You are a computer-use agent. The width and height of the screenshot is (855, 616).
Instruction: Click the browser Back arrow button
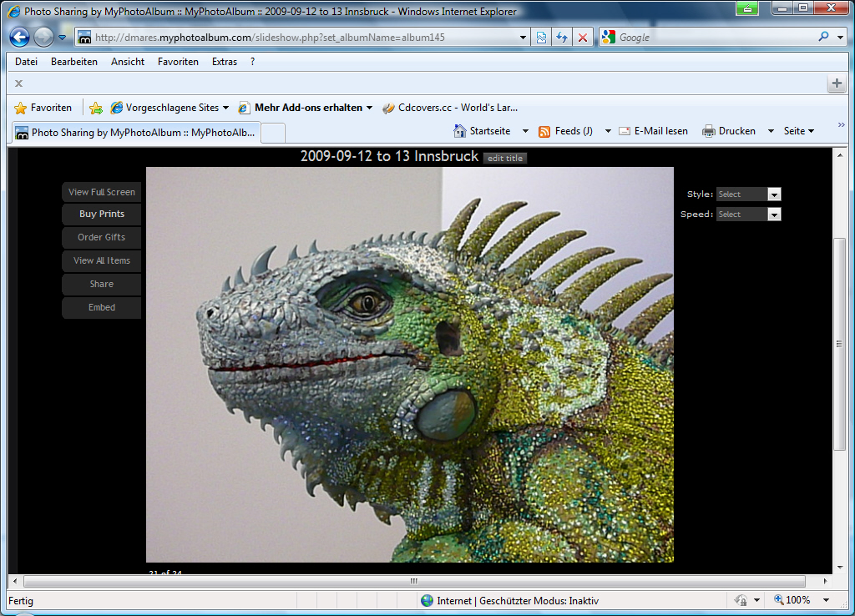coord(20,38)
